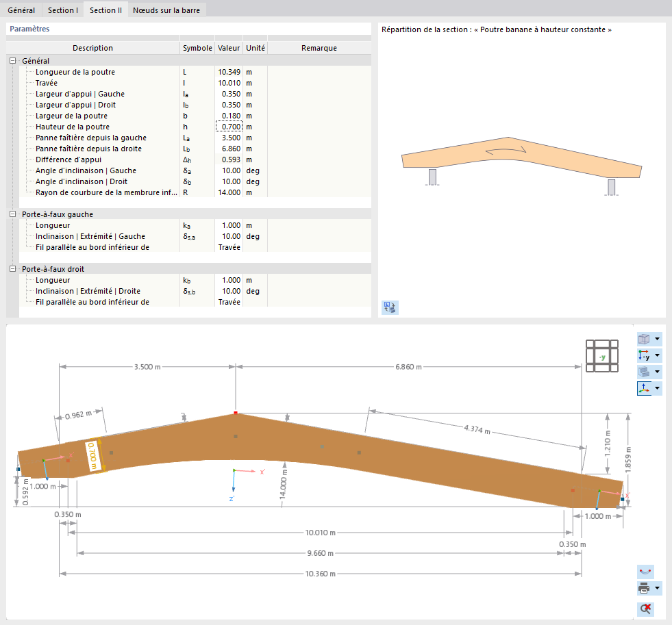Click the Valeur column header
Viewport: 672px width, 625px height.
click(x=229, y=48)
